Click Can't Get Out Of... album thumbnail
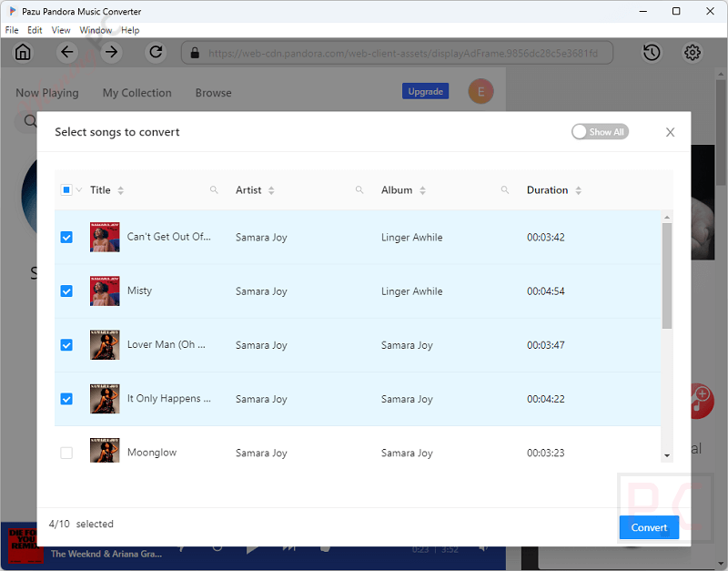Viewport: 728px width, 571px height. 105,237
